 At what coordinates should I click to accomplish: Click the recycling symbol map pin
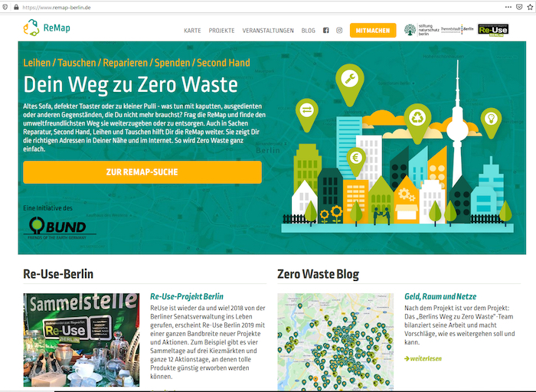(417, 123)
